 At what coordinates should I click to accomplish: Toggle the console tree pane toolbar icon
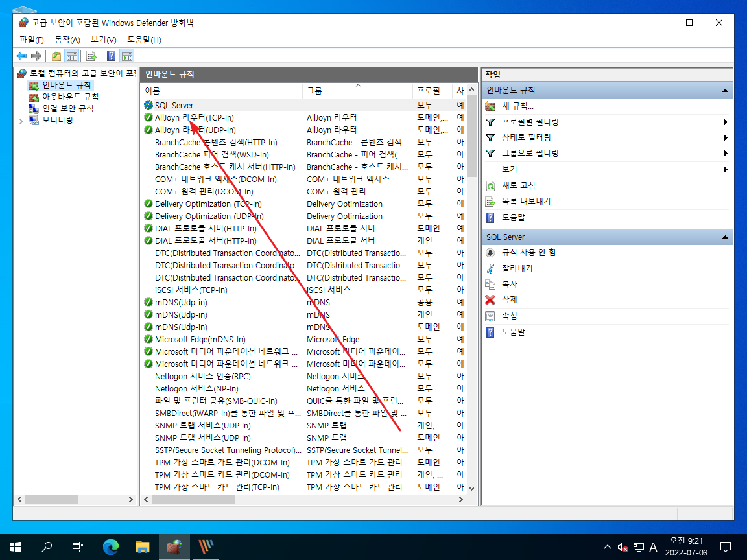(72, 56)
